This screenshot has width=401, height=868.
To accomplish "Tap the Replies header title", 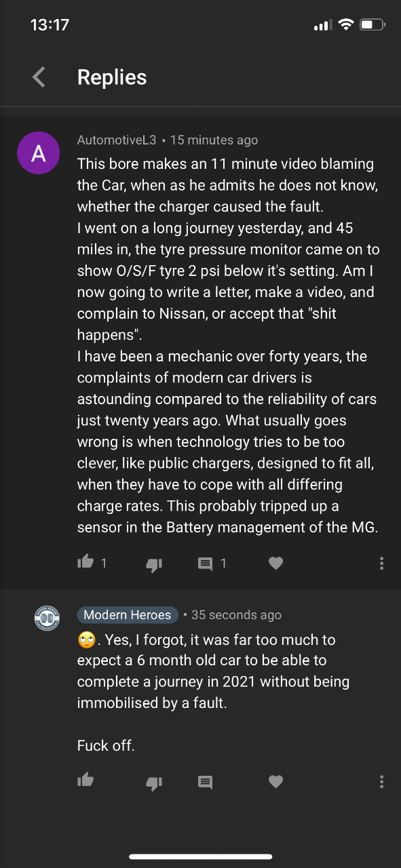I will [x=112, y=77].
